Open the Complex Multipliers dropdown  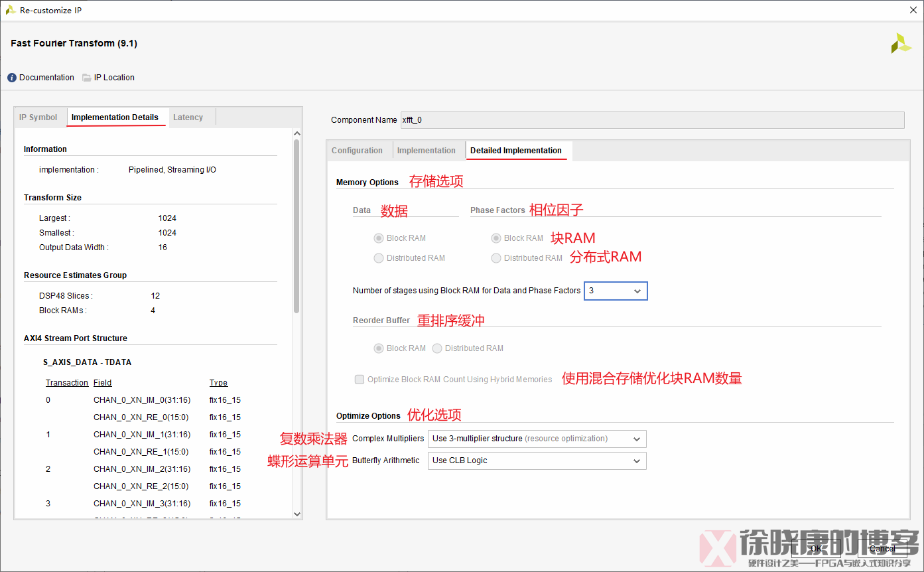pyautogui.click(x=637, y=439)
